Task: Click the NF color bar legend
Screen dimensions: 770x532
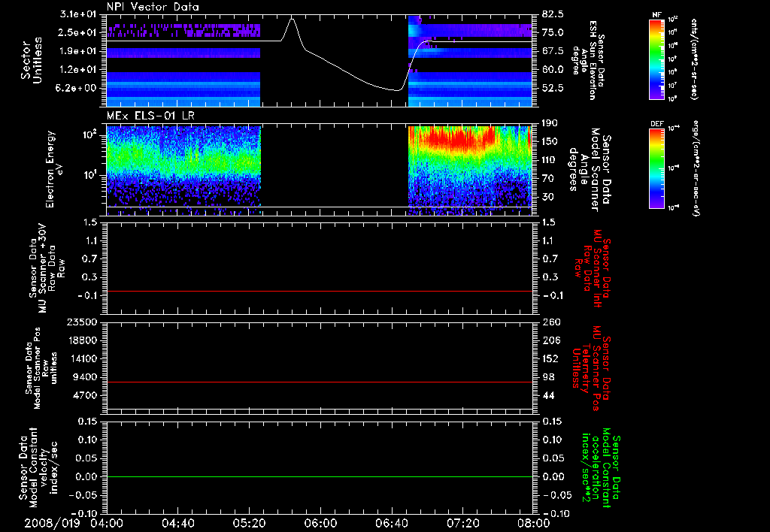Action: click(x=656, y=59)
